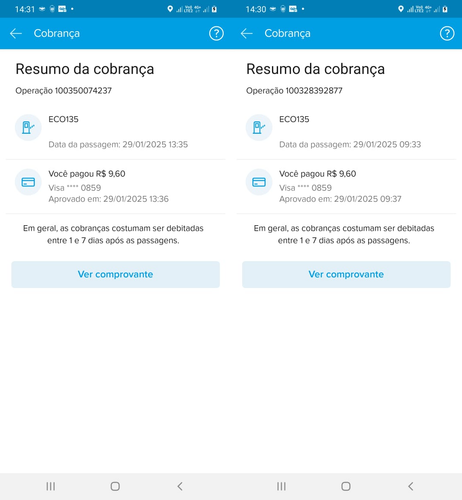This screenshot has width=462, height=500.
Task: Open help icon on 14:31 screen
Action: (216, 33)
